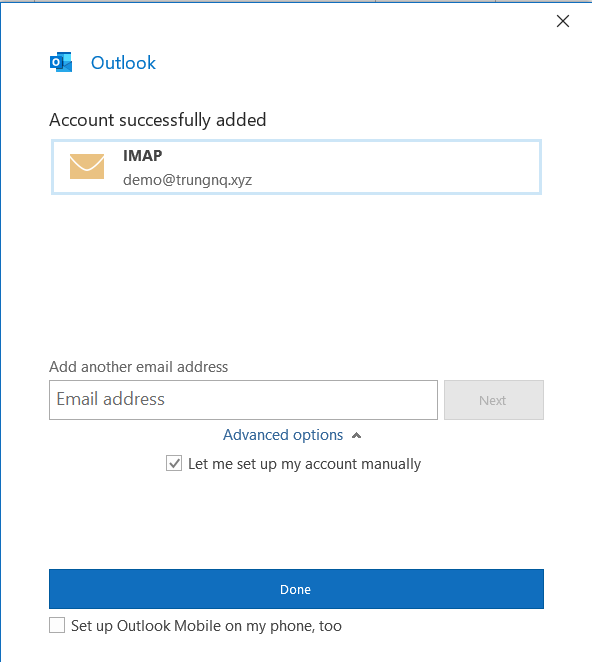The image size is (592, 662).
Task: Click the Done button
Action: click(x=296, y=589)
